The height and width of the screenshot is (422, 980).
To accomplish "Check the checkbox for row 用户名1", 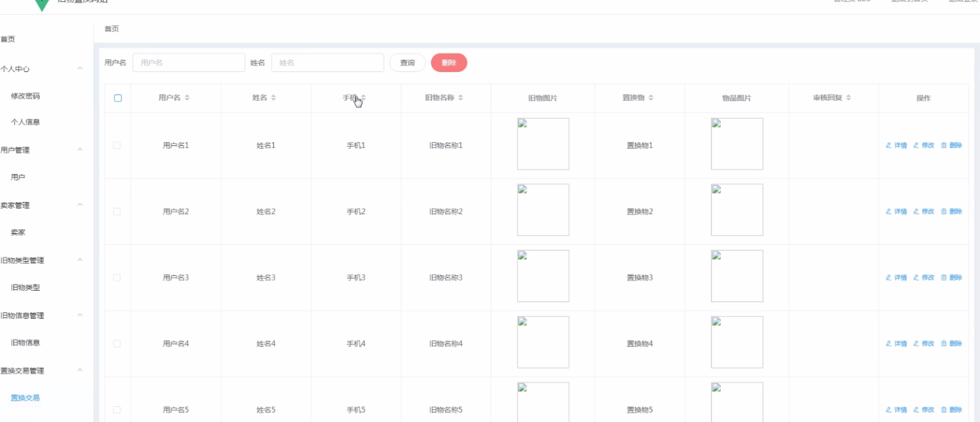I will pyautogui.click(x=117, y=145).
